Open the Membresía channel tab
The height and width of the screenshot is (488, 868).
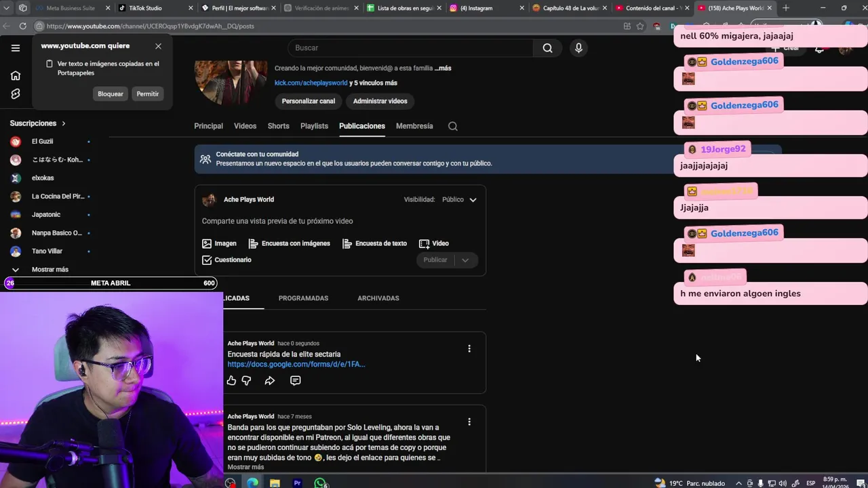[414, 126]
